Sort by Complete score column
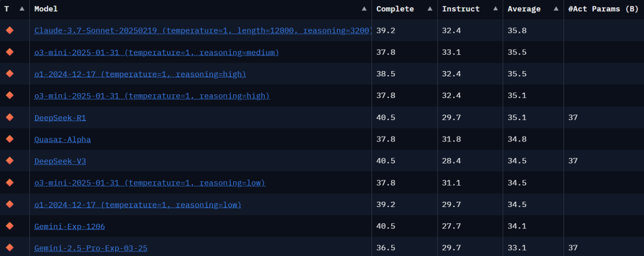The height and width of the screenshot is (256, 644). [429, 9]
